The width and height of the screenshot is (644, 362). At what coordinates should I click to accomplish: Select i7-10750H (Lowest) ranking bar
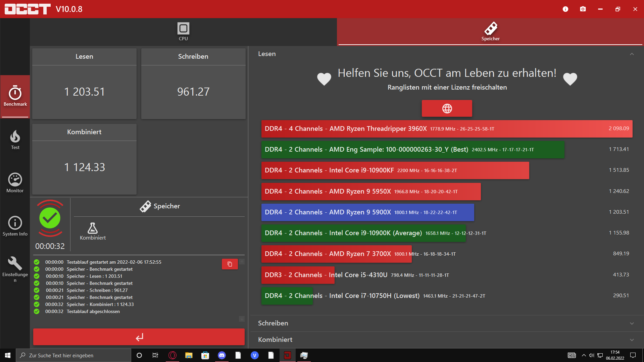[287, 296]
